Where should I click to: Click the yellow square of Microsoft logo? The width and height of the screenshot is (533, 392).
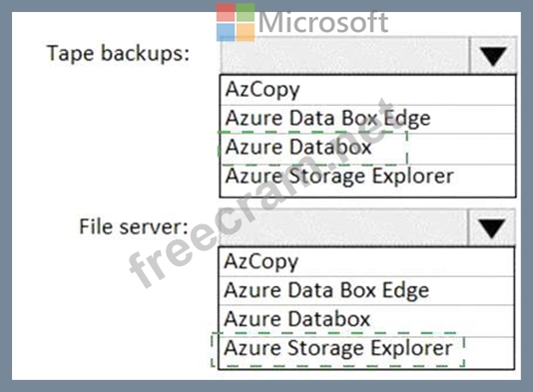point(246,32)
